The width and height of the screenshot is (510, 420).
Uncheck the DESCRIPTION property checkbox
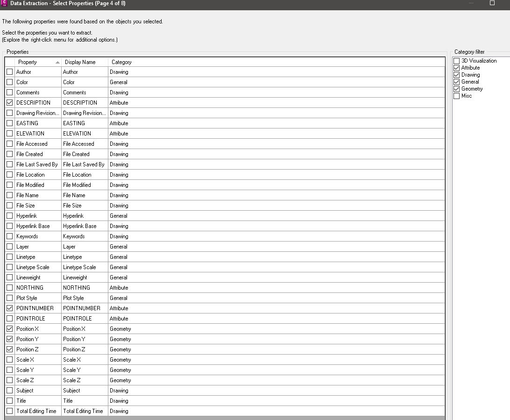point(10,103)
